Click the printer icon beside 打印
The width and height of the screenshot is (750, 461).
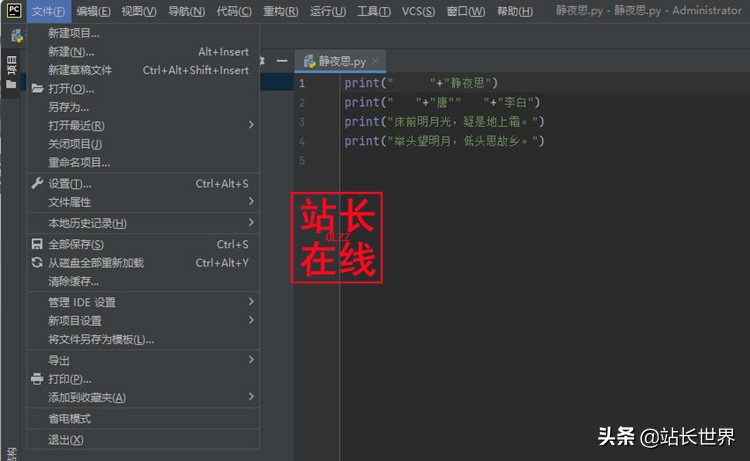pos(37,379)
